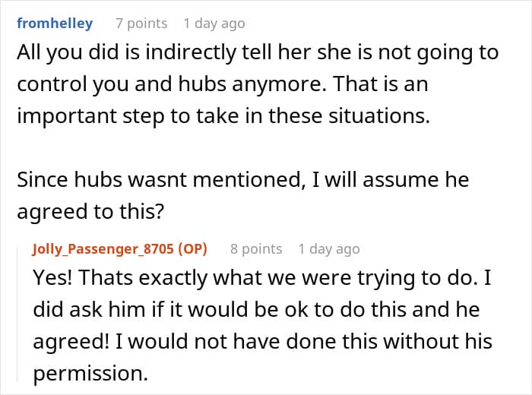Click the word "Yes!" in the OP reply
The image size is (532, 395).
51,279
